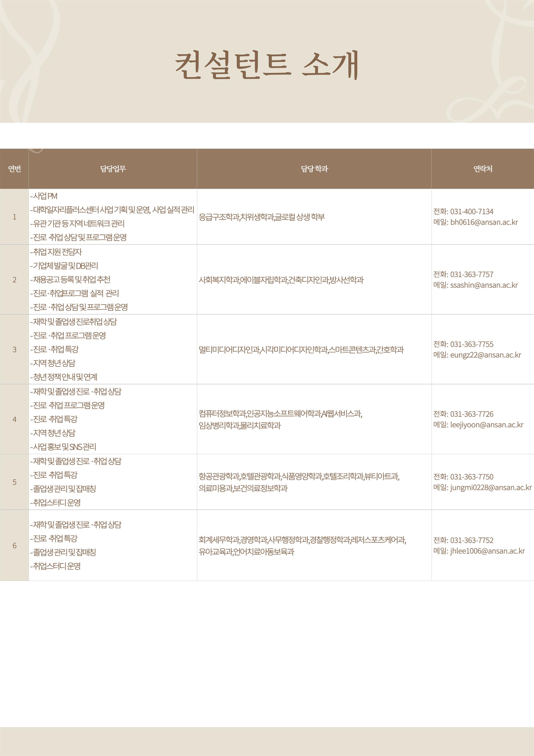
Task: Click departments line 임상병리학과,물리치료학과
Action: point(239,425)
